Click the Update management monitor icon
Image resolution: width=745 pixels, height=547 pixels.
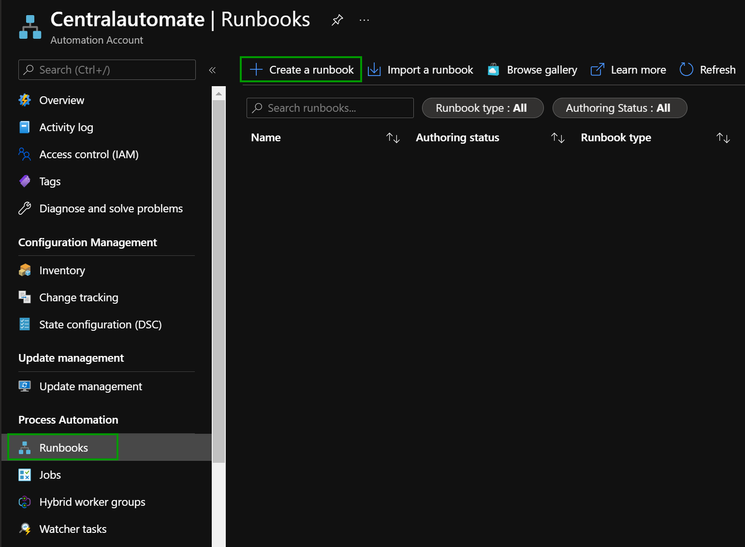pyautogui.click(x=25, y=386)
